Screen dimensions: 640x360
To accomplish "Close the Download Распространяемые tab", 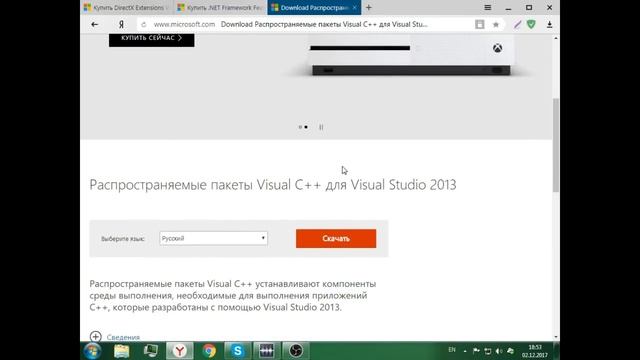I will [354, 7].
